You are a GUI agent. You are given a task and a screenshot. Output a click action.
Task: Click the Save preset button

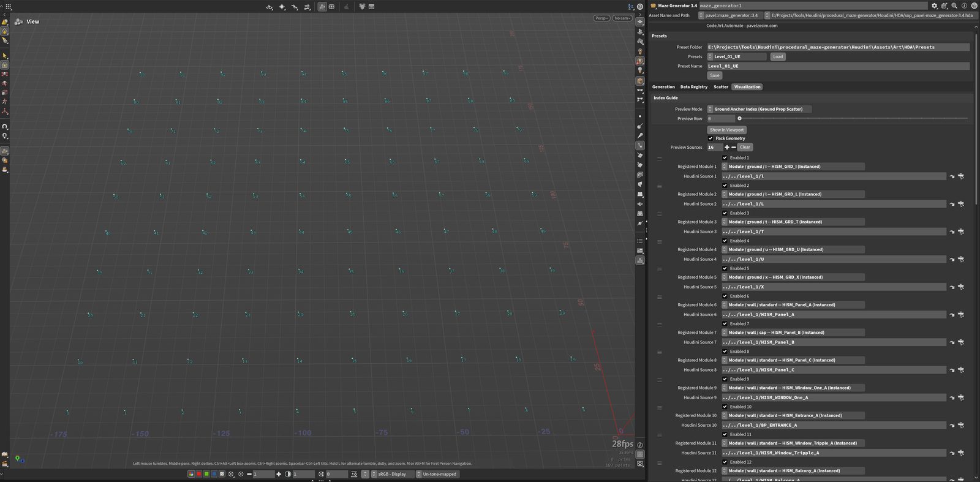point(715,75)
